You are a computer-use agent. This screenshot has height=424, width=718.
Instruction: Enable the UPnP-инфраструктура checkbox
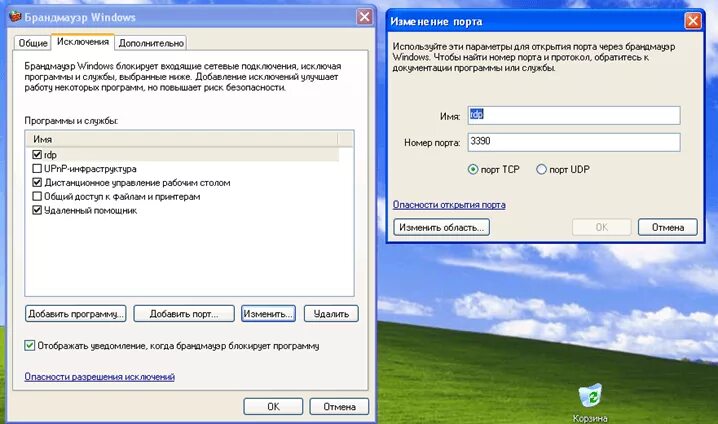coord(37,169)
